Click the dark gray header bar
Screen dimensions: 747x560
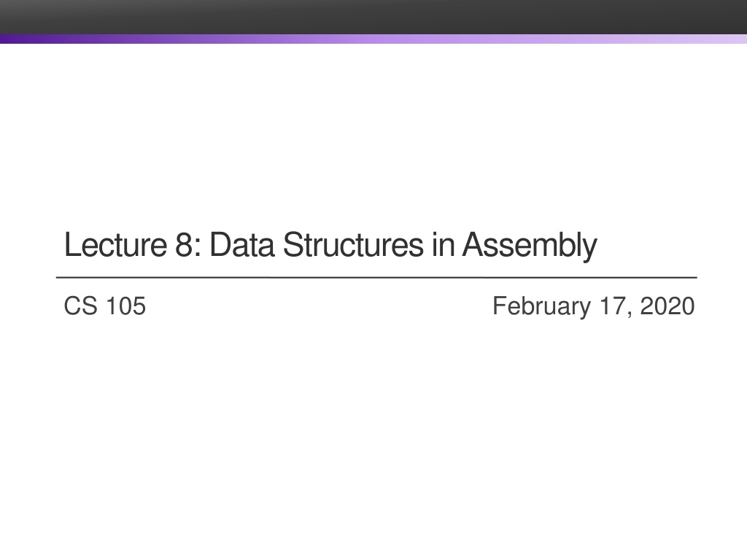tap(373, 17)
